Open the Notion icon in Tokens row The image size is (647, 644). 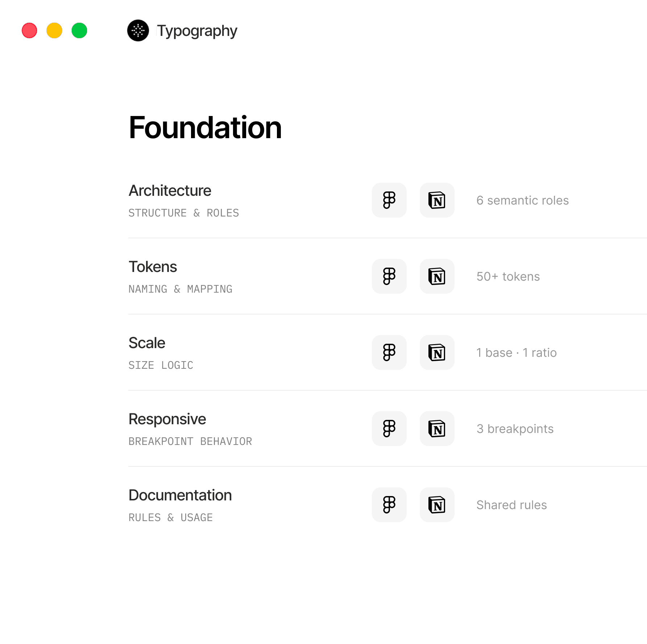click(x=437, y=276)
